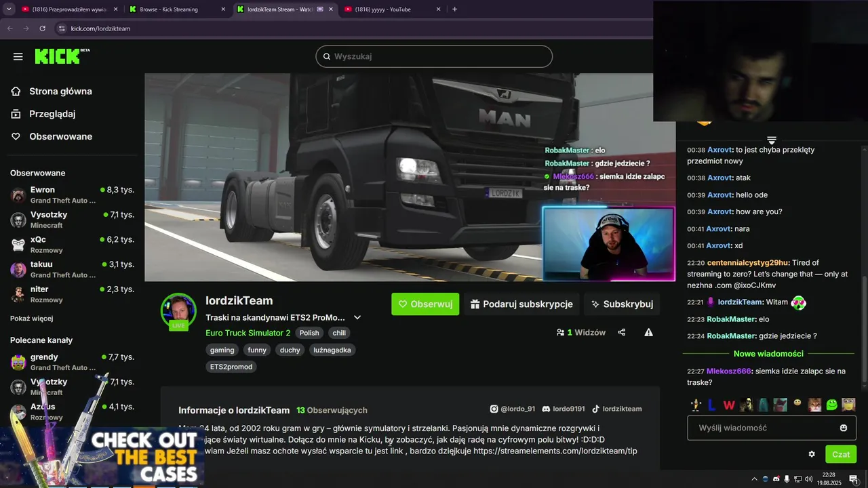Open Discord link lordo9191
Image resolution: width=868 pixels, height=488 pixels.
tap(563, 409)
